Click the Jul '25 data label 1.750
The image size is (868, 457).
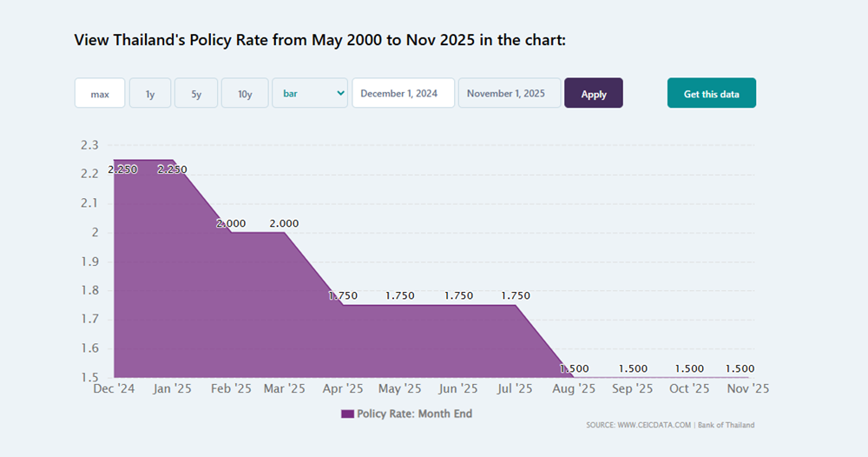[x=516, y=296]
